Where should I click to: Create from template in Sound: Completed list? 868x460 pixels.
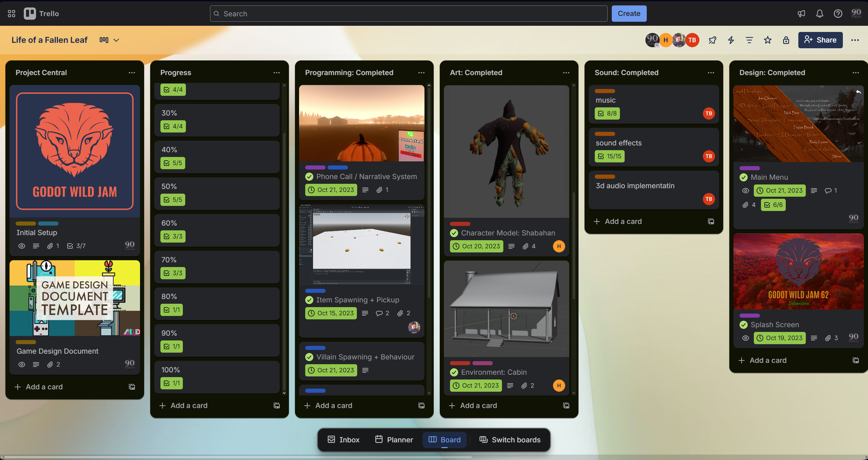point(711,222)
